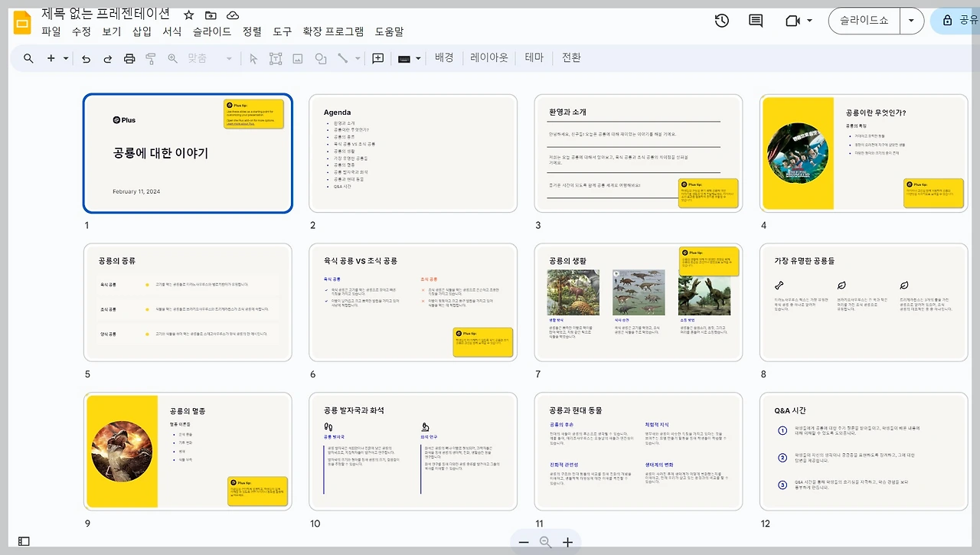Zoom in using the bottom plus icon
This screenshot has width=980, height=555.
click(x=567, y=542)
